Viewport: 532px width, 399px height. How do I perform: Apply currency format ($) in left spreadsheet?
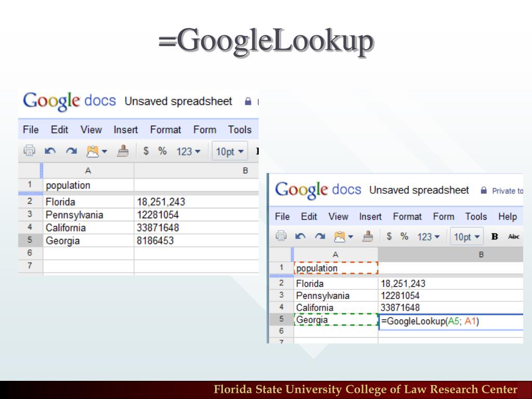tap(146, 151)
